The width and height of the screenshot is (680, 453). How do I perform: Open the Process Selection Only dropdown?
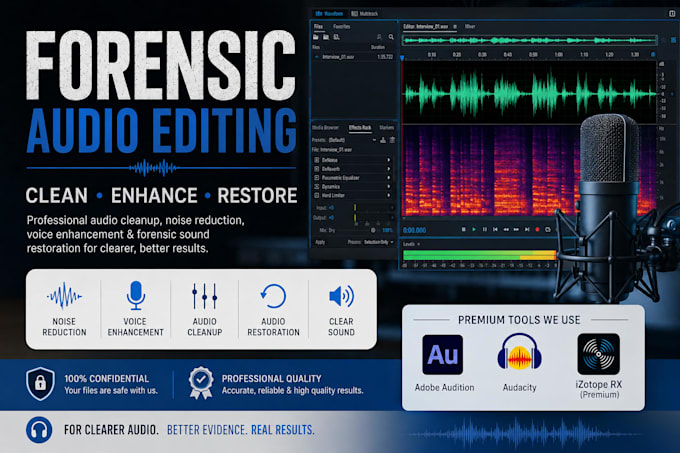point(379,242)
